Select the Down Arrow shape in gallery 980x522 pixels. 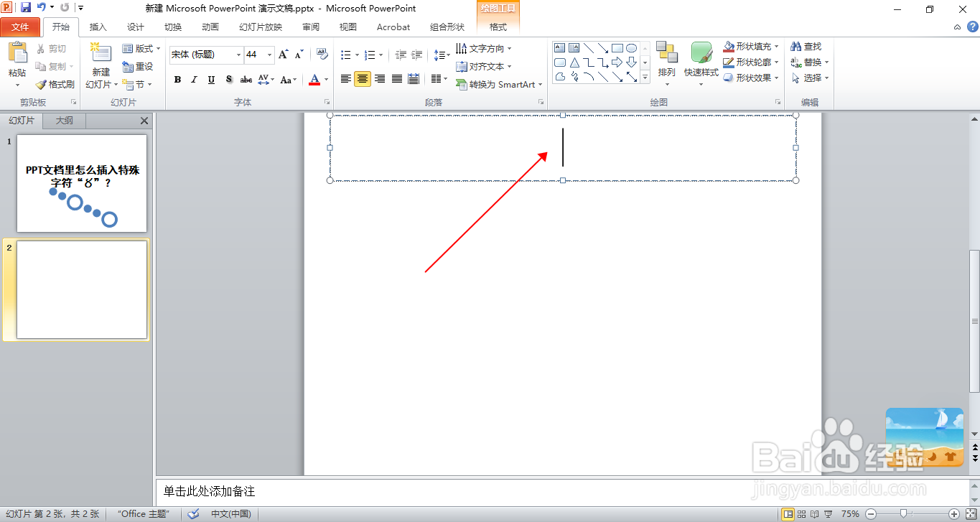[x=631, y=62]
